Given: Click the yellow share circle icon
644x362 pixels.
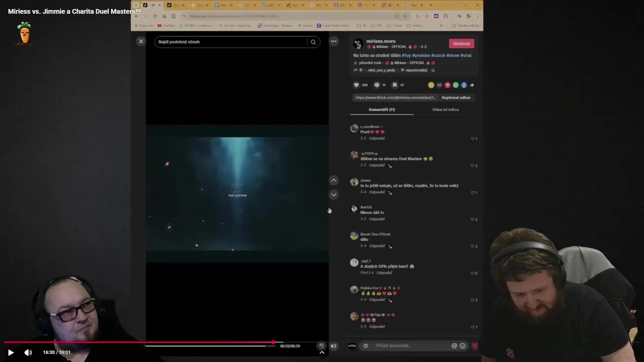Looking at the screenshot, I should [431, 85].
